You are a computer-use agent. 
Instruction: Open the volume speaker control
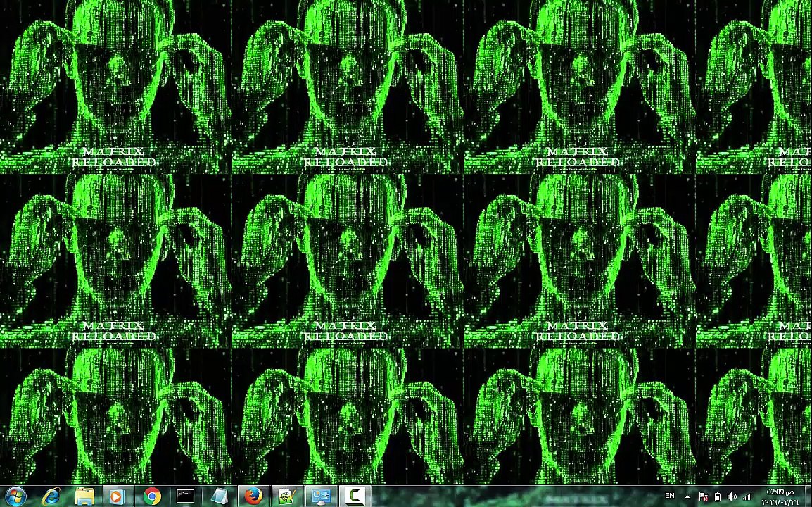point(732,496)
